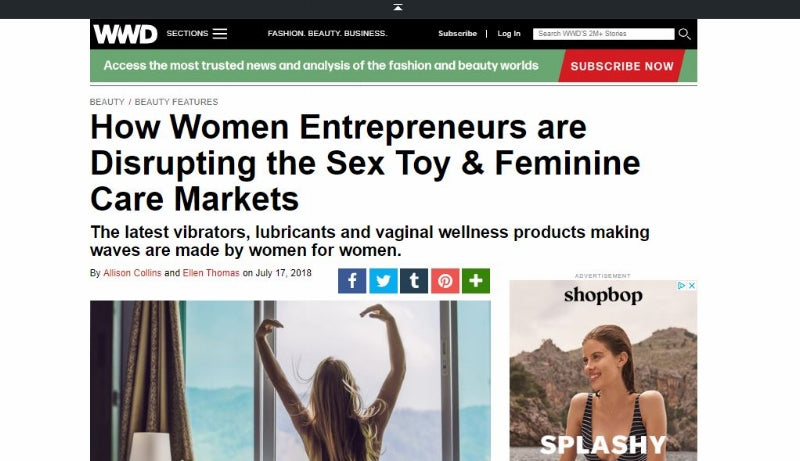800x461 pixels.
Task: Click the Subscribe Now red button
Action: point(621,66)
